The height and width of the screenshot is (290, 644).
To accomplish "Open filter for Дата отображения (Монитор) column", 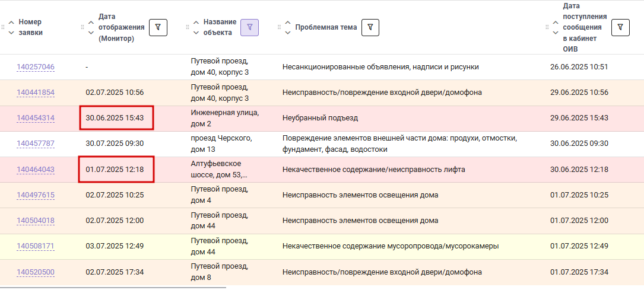I will tap(158, 27).
